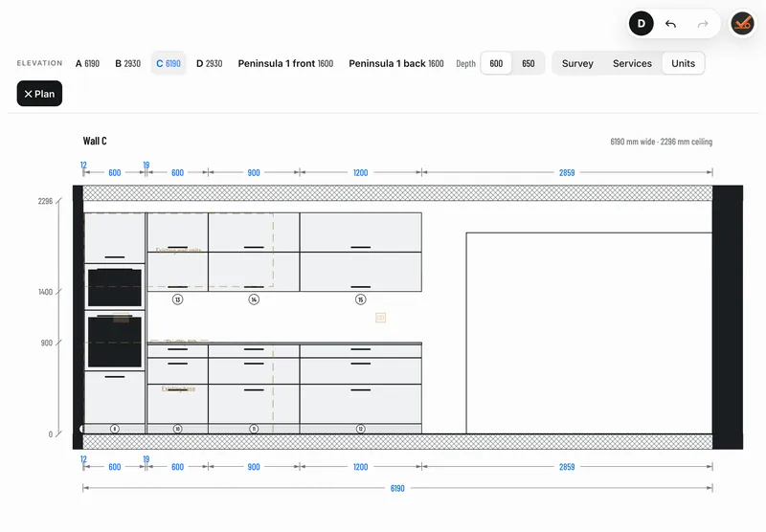
Task: Open Peninsula 1 front elevation
Action: point(285,63)
